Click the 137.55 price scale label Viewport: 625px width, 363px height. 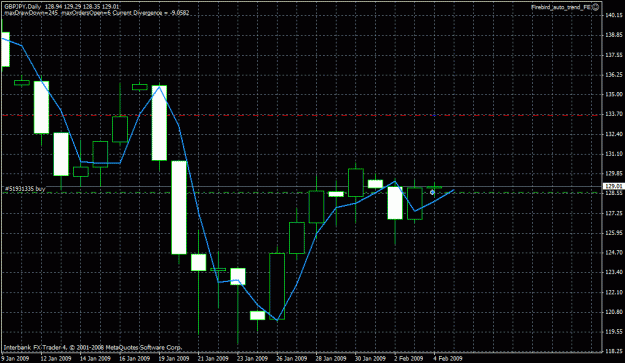click(x=614, y=55)
